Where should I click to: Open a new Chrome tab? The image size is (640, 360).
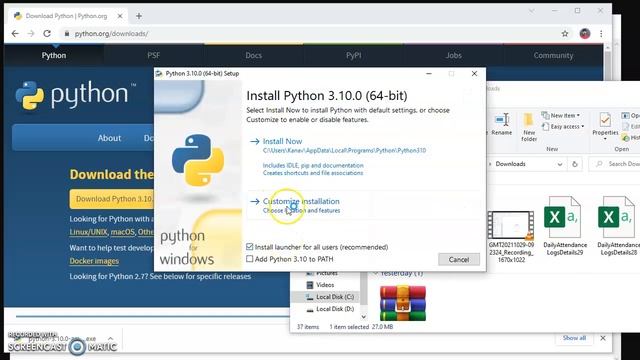[x=139, y=16]
